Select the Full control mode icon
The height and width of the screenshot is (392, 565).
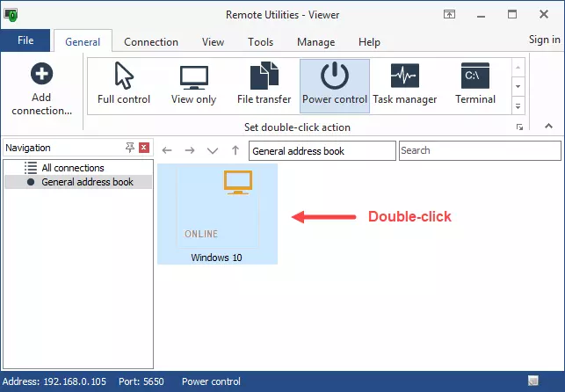[123, 77]
